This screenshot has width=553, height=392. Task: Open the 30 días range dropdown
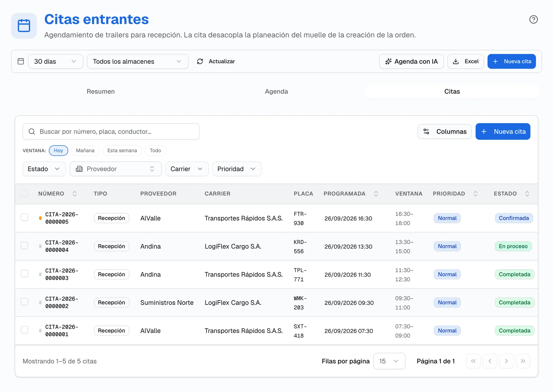click(56, 61)
